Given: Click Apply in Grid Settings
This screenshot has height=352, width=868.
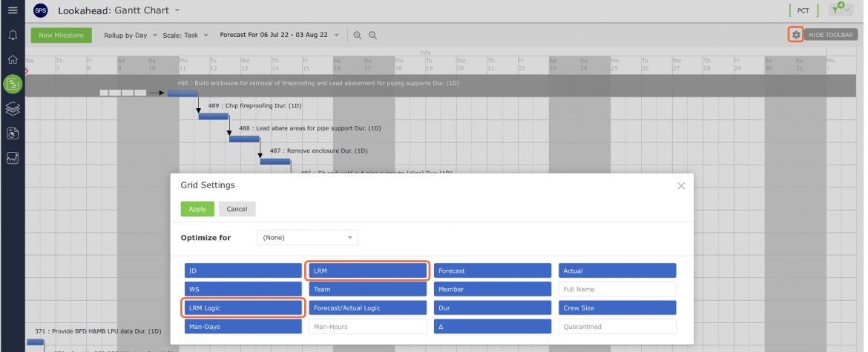Looking at the screenshot, I should pyautogui.click(x=197, y=209).
